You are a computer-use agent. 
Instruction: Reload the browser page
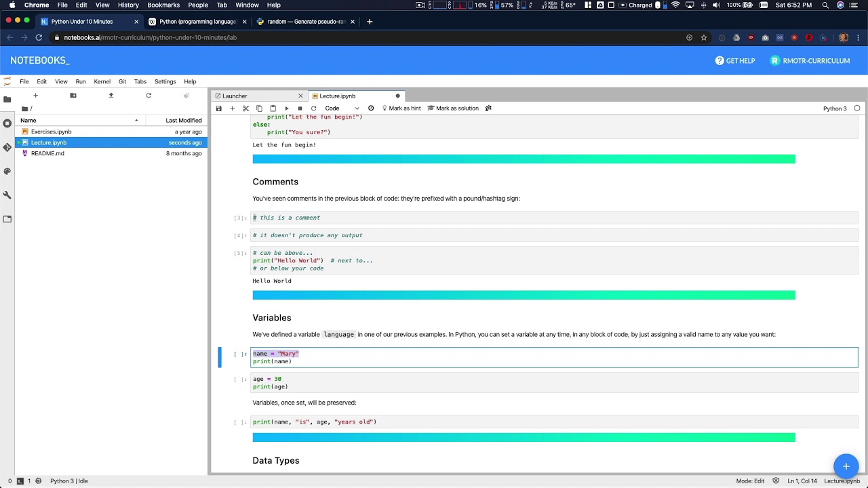tap(39, 38)
